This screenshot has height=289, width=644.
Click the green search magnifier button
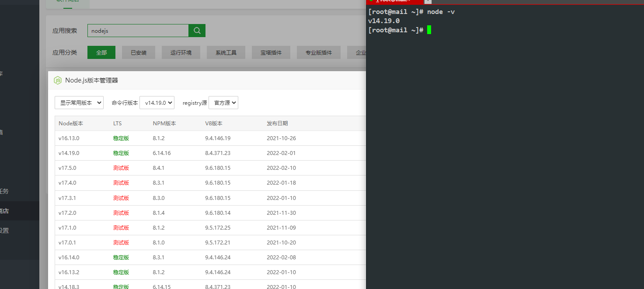pyautogui.click(x=197, y=31)
